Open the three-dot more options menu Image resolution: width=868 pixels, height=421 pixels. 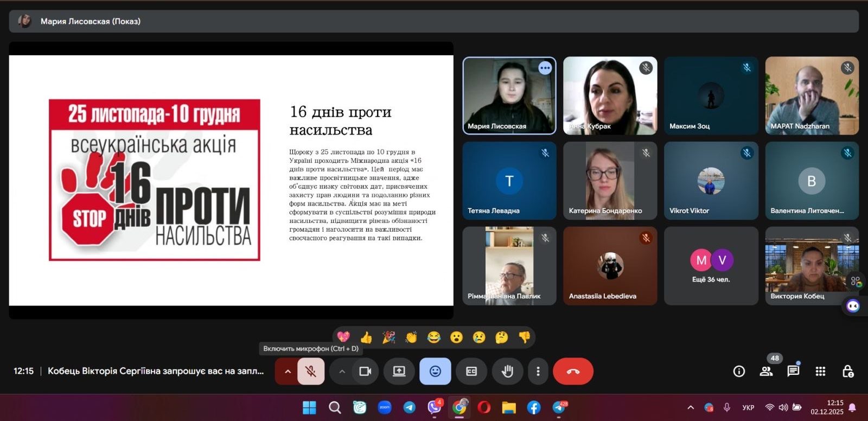tap(538, 372)
